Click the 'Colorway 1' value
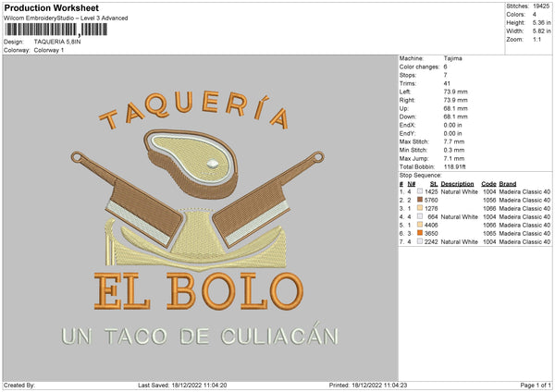The image size is (555, 392). point(49,50)
